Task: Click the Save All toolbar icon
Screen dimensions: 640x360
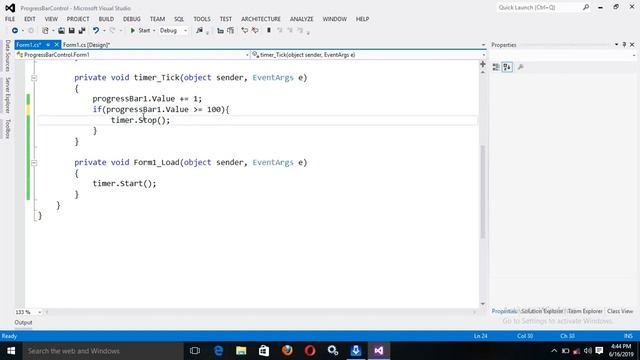Action: pyautogui.click(x=82, y=31)
